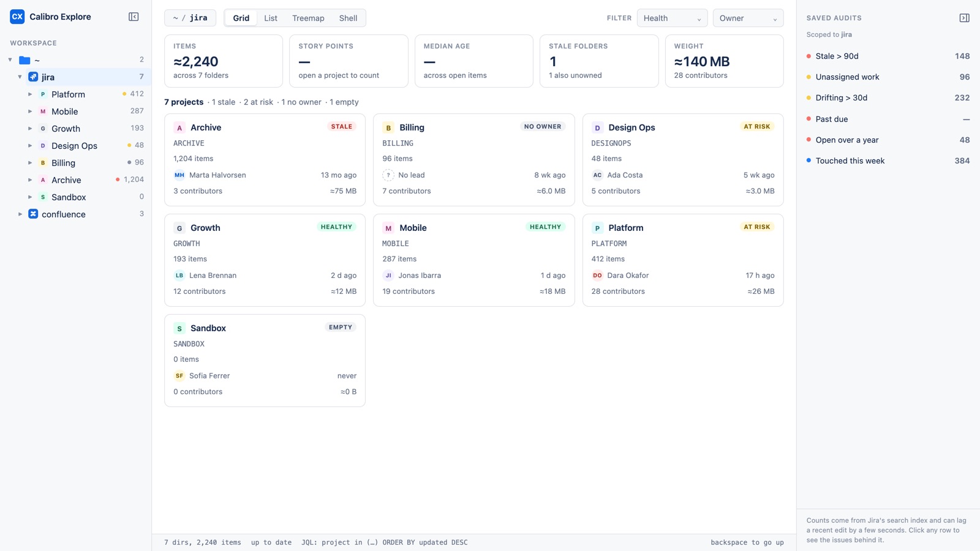Image resolution: width=980 pixels, height=551 pixels.
Task: Click the Calibro Explore CX logo
Action: click(x=17, y=17)
